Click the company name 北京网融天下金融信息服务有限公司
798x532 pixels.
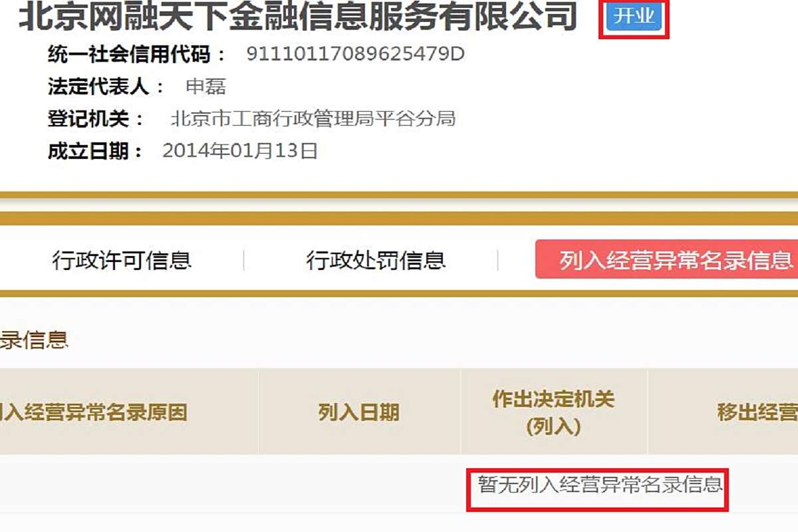point(297,17)
